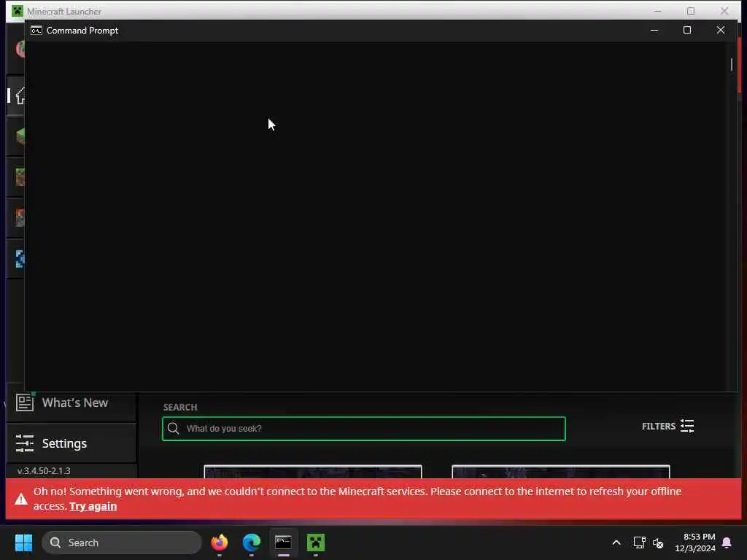Viewport: 747px width, 560px height.
Task: Show hidden icons in system tray
Action: [616, 542]
